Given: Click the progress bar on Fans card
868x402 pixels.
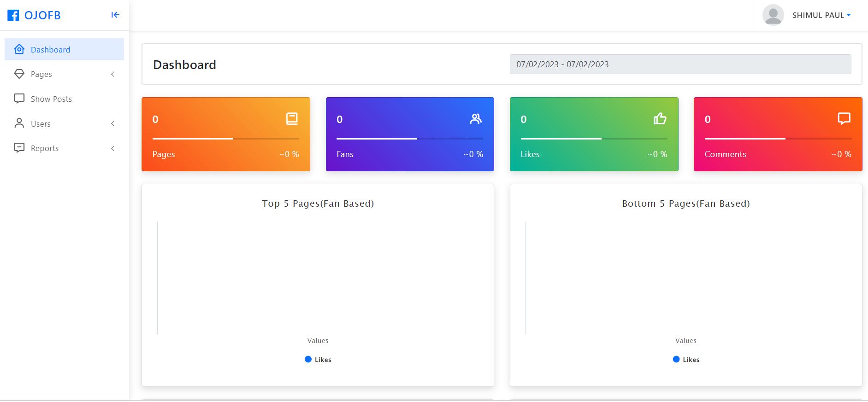Looking at the screenshot, I should point(409,139).
